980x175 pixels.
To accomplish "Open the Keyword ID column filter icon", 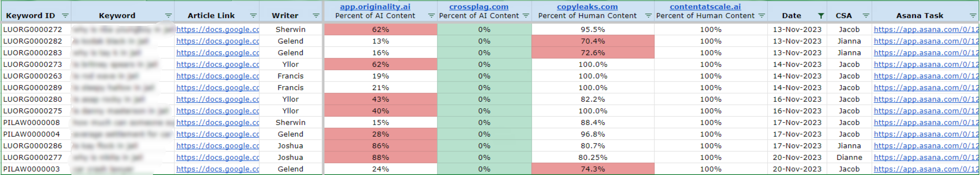I will [65, 16].
